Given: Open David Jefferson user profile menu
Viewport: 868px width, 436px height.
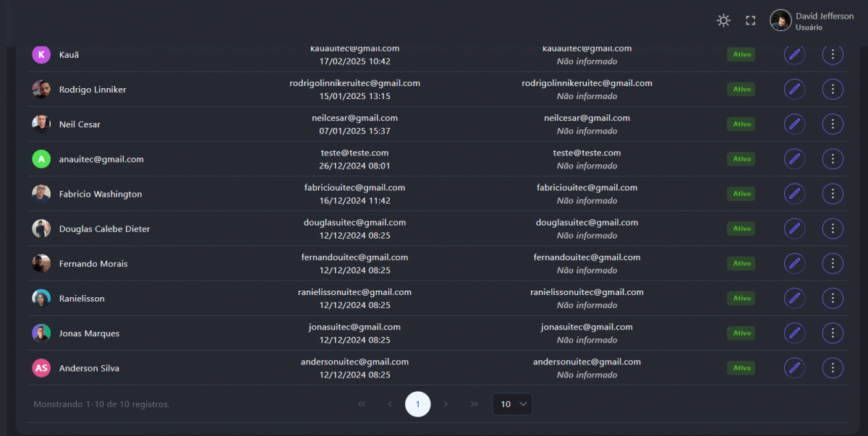Looking at the screenshot, I should [812, 21].
